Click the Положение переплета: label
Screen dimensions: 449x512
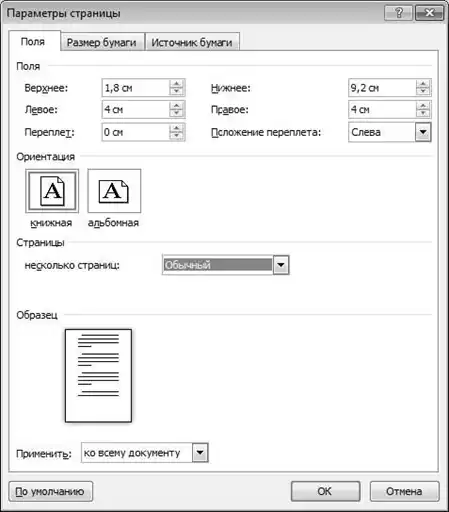tap(266, 133)
